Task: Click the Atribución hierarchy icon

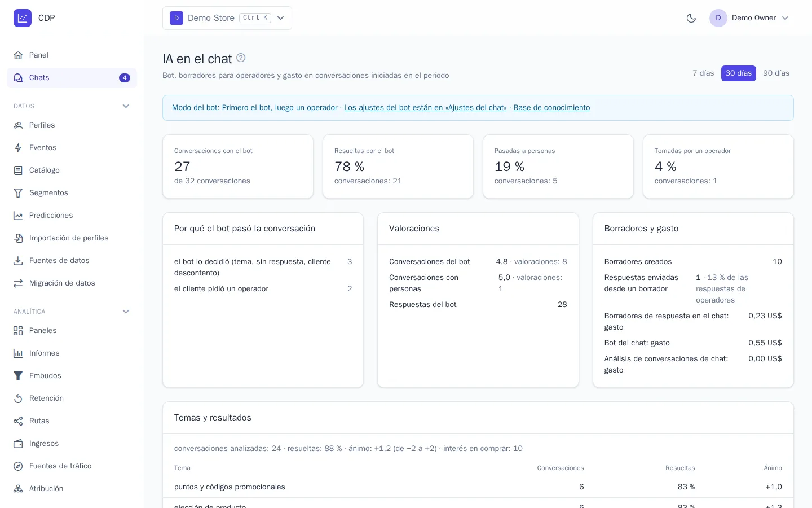Action: (18, 489)
